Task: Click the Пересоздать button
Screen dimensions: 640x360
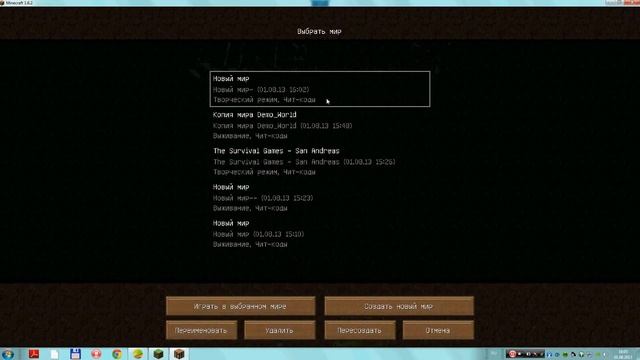Action: click(x=360, y=330)
